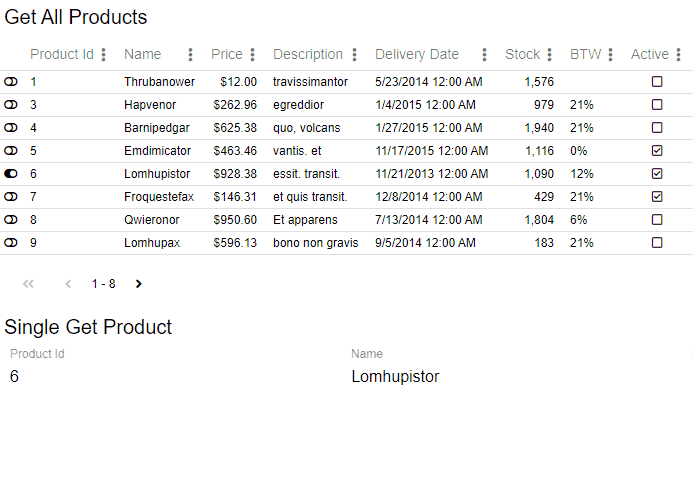The width and height of the screenshot is (693, 499).
Task: Open the Stock column three-dot menu
Action: 550,55
